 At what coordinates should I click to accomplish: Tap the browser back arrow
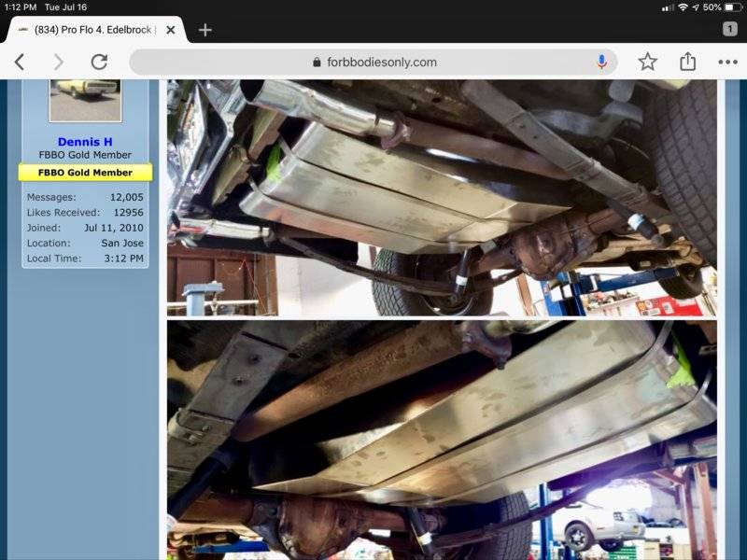20,63
